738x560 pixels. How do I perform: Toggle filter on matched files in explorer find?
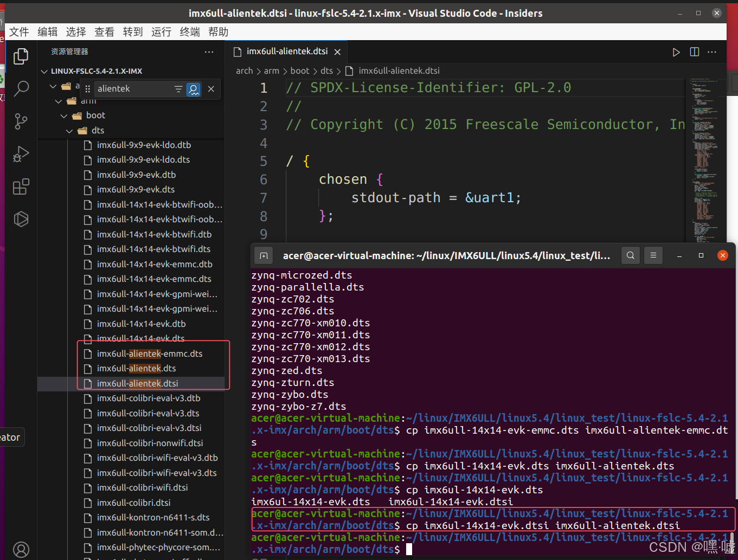click(178, 88)
